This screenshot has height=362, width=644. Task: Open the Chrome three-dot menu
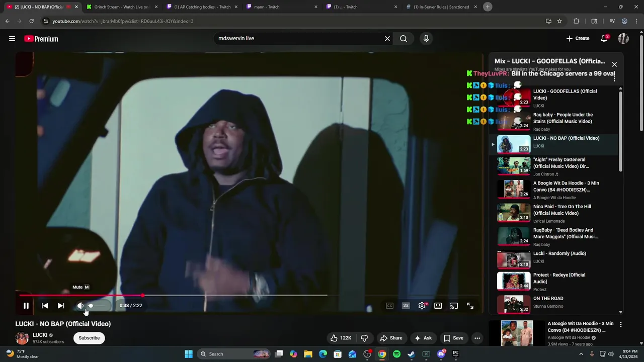point(637,21)
